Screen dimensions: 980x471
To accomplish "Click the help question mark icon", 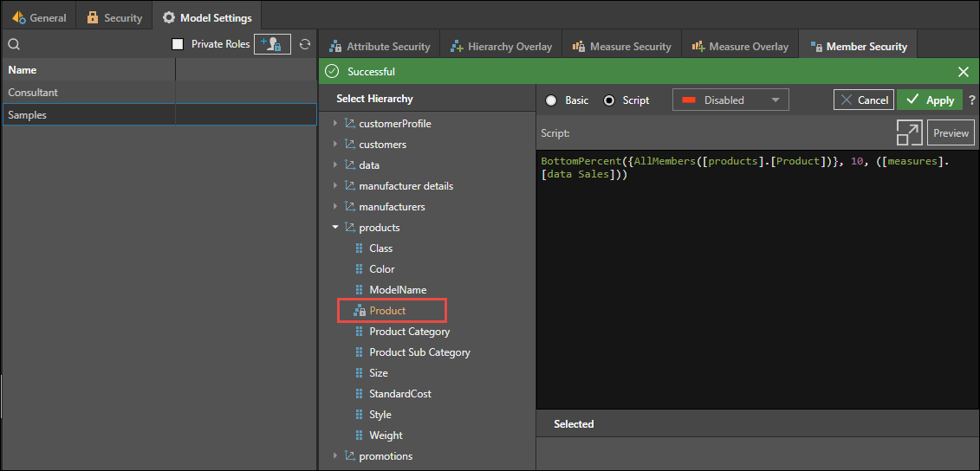I will point(971,100).
